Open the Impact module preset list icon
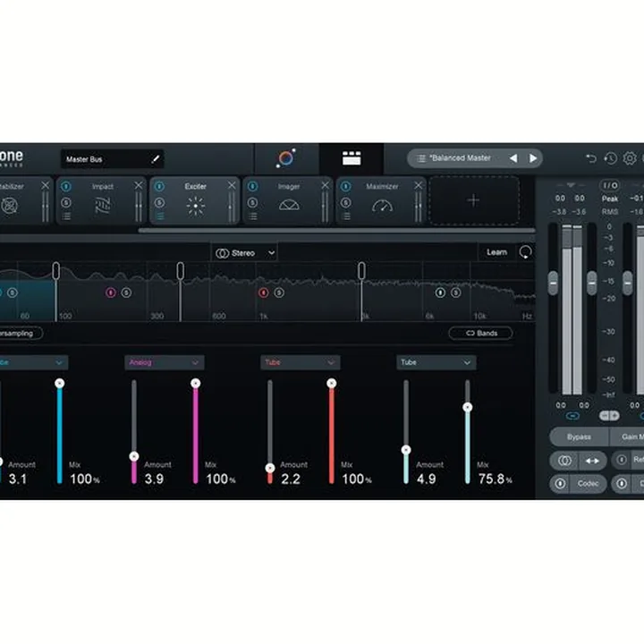 pos(66,216)
